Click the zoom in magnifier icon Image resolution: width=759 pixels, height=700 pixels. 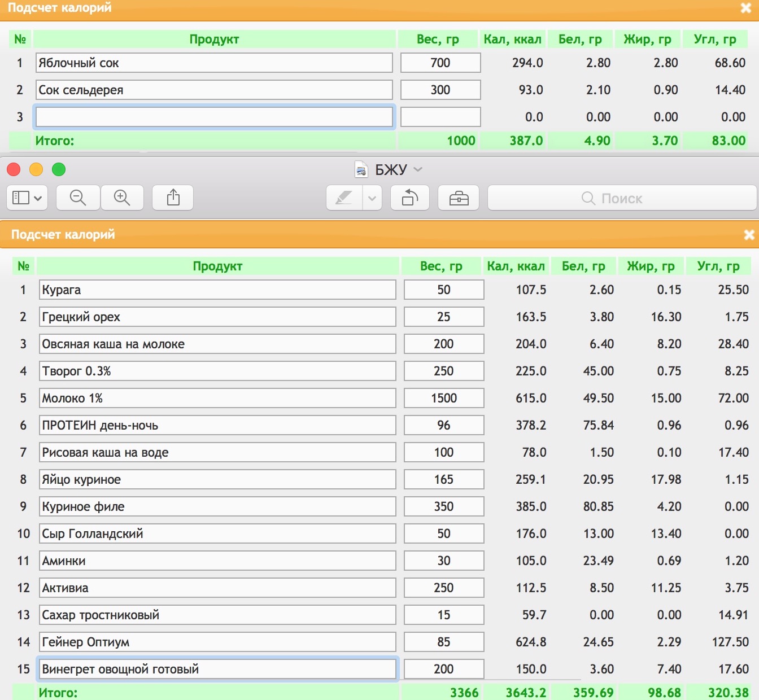(122, 198)
